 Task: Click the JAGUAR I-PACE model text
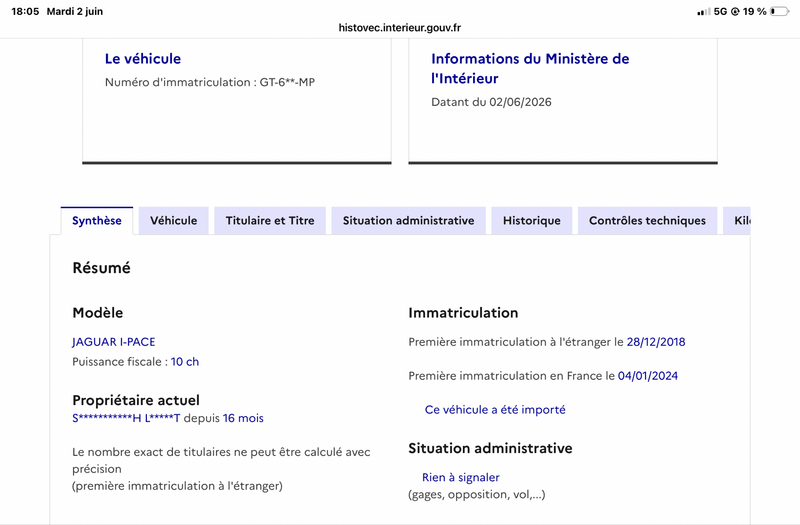point(113,342)
